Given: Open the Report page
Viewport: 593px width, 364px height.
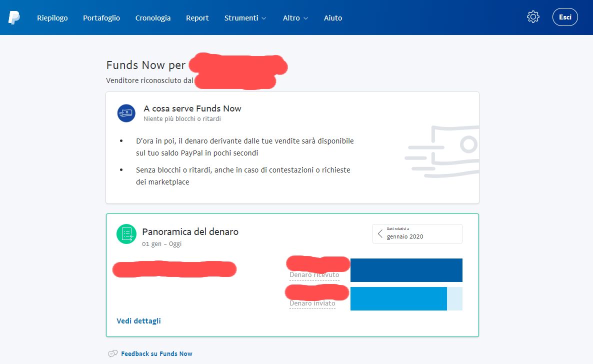Looking at the screenshot, I should pyautogui.click(x=197, y=17).
